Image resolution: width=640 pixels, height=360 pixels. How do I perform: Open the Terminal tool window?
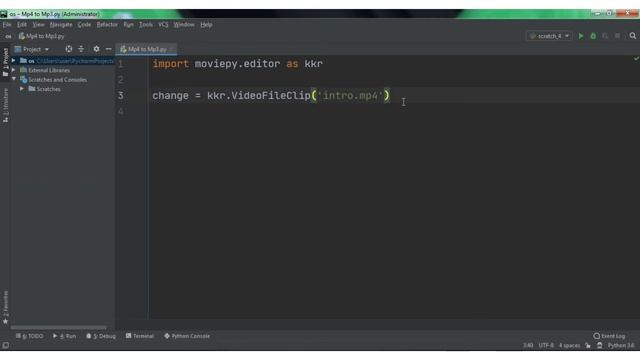(140, 336)
